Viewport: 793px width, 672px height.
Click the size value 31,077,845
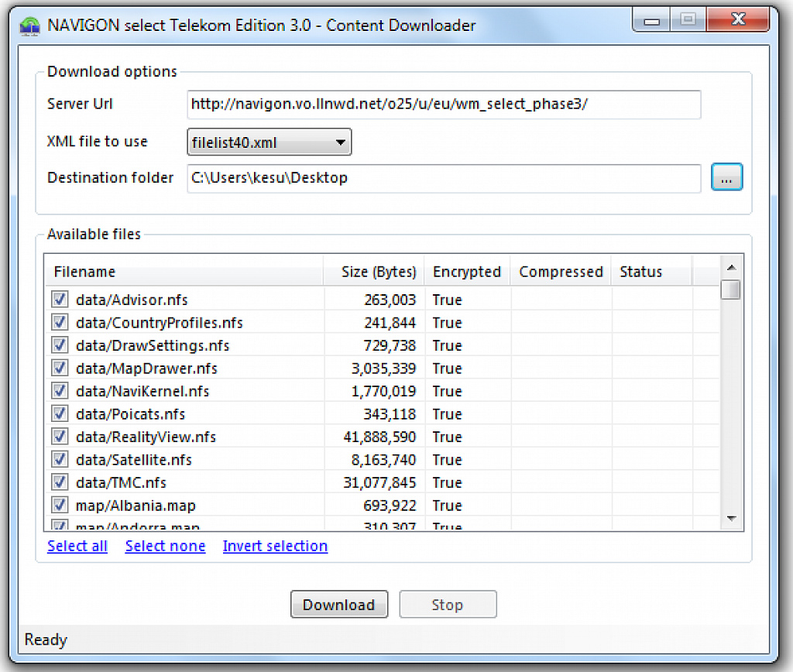click(379, 483)
